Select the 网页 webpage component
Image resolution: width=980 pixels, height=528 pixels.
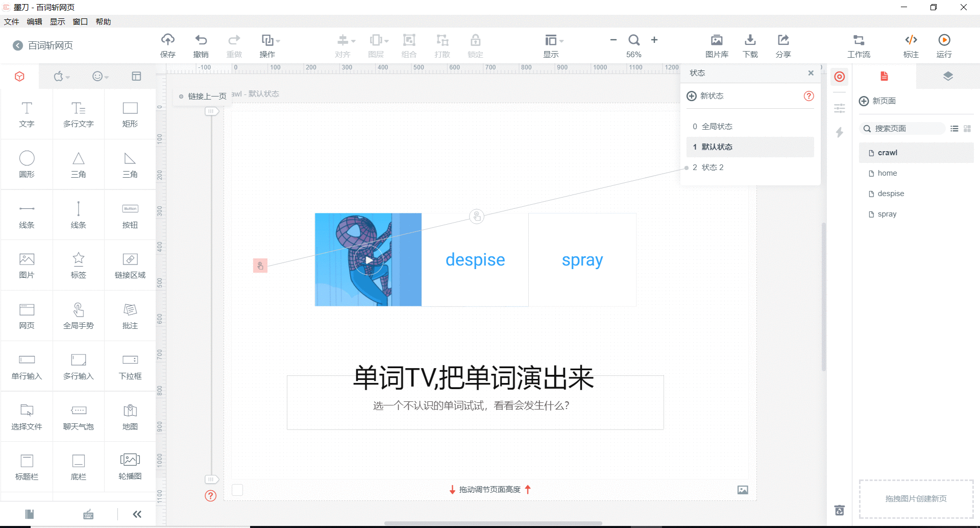point(27,316)
